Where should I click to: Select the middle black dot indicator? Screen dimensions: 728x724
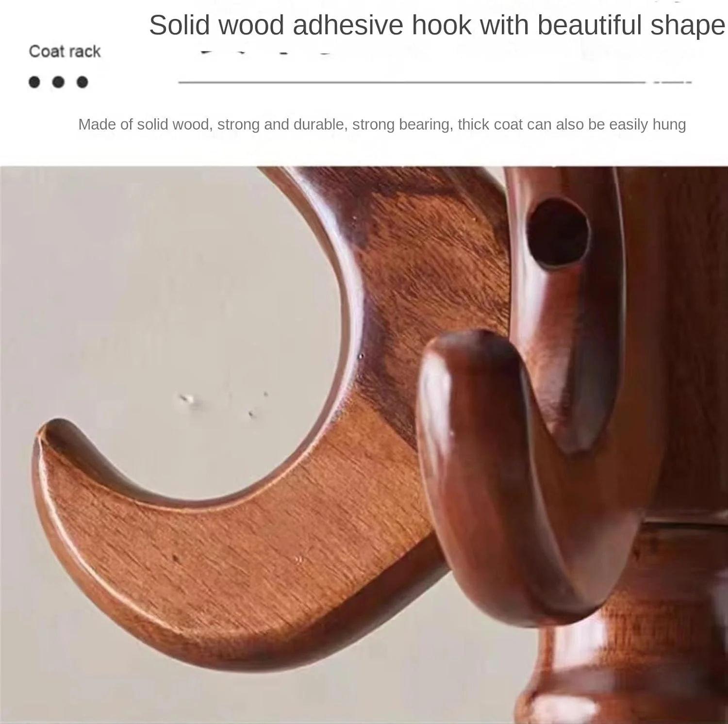58,82
